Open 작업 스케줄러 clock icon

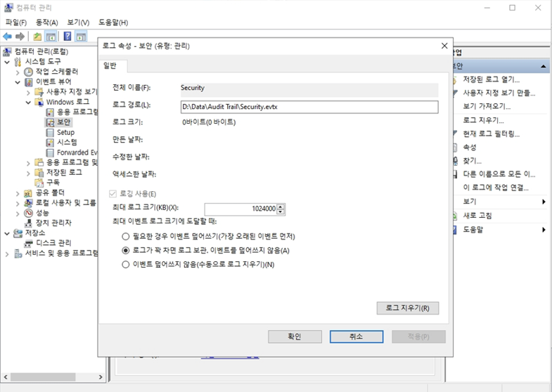29,72
